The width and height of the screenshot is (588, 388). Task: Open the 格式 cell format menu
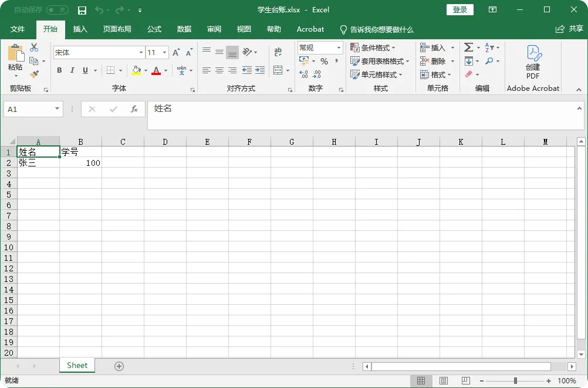click(435, 74)
